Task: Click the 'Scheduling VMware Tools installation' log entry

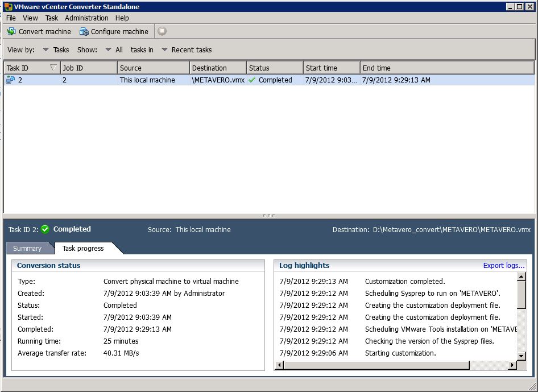Action: [441, 329]
